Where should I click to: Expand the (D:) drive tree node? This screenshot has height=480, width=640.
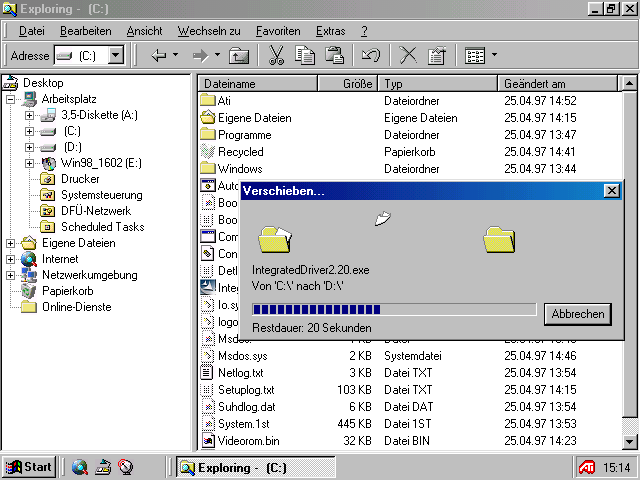[x=29, y=147]
